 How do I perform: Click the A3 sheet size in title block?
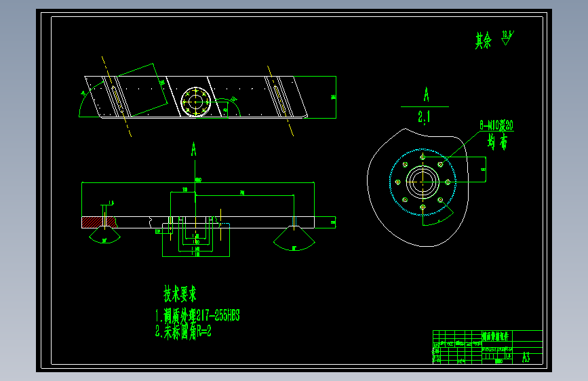526,358
